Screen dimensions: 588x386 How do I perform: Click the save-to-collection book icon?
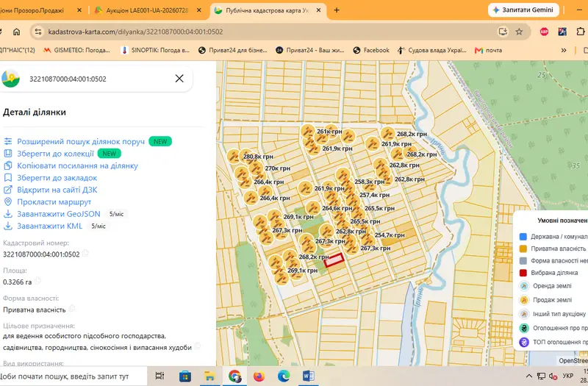8,154
